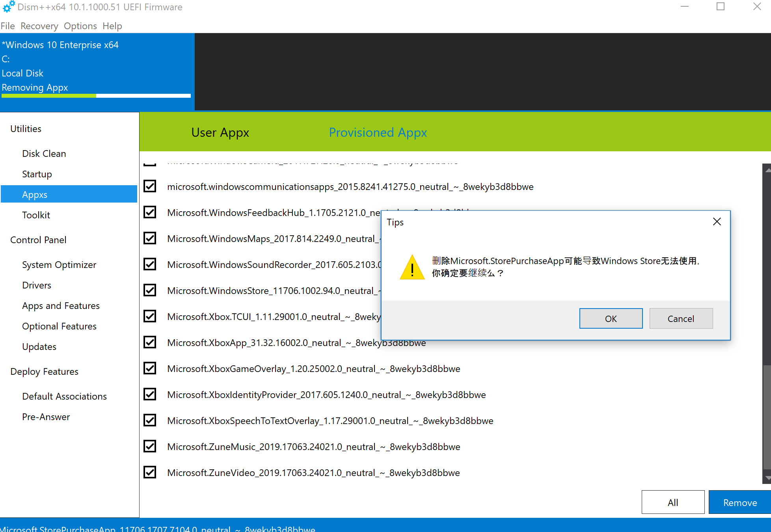Click scrollbar up arrow in app list

tap(767, 170)
